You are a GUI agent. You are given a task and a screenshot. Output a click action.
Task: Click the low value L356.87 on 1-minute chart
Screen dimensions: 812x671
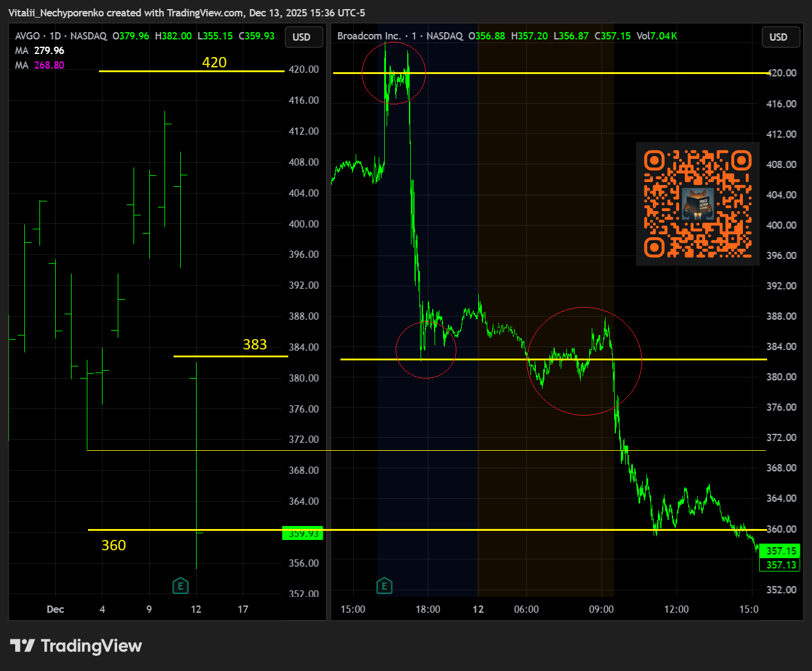(x=571, y=36)
